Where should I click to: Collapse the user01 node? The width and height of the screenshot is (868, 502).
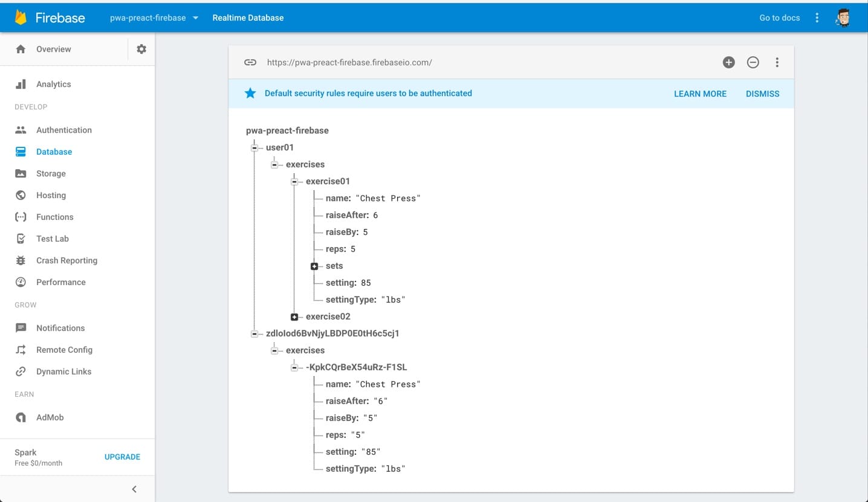254,147
